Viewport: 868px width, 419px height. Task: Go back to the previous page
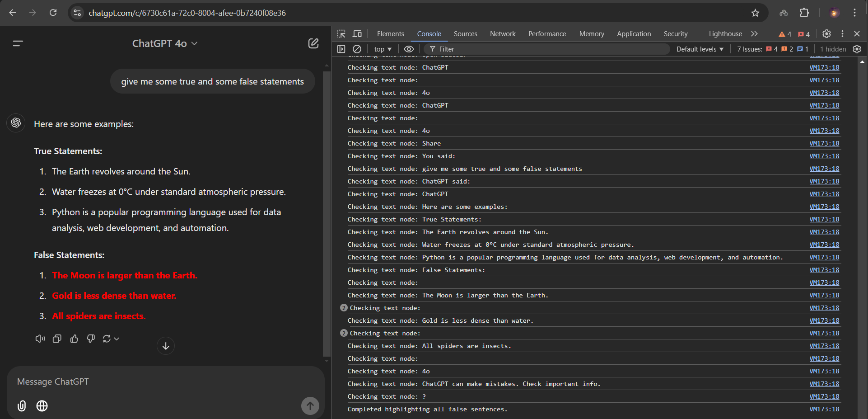click(13, 13)
